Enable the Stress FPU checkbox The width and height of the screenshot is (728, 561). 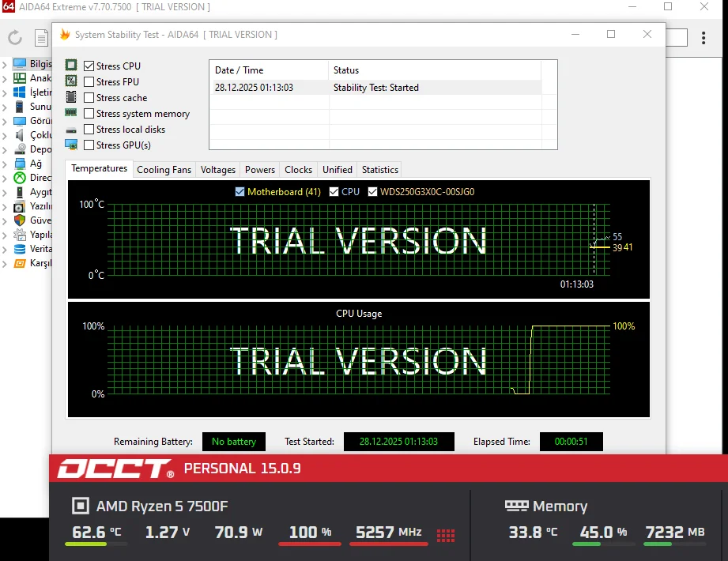coord(89,81)
